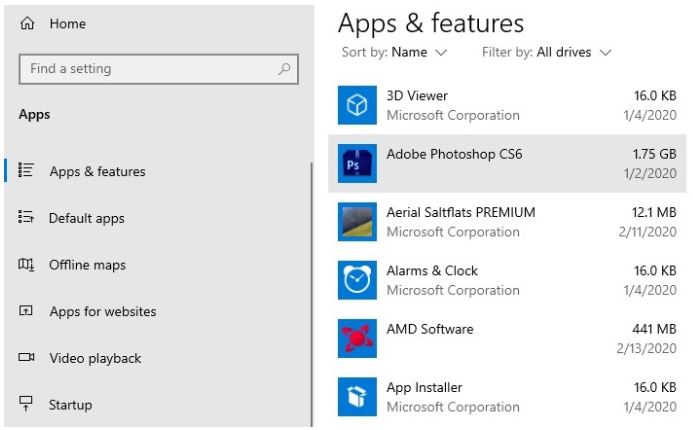Click the AMD Software app icon

tap(357, 339)
